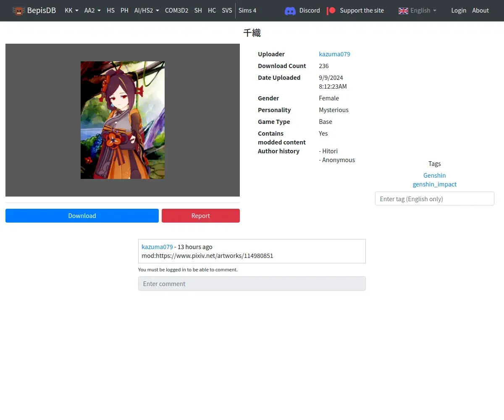The image size is (504, 420).
Task: Click the BepisDB site title
Action: click(x=42, y=10)
